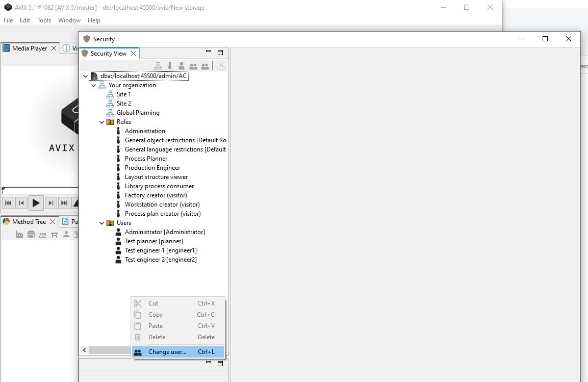
Task: Click the single user icon in Security toolbar
Action: tap(182, 66)
